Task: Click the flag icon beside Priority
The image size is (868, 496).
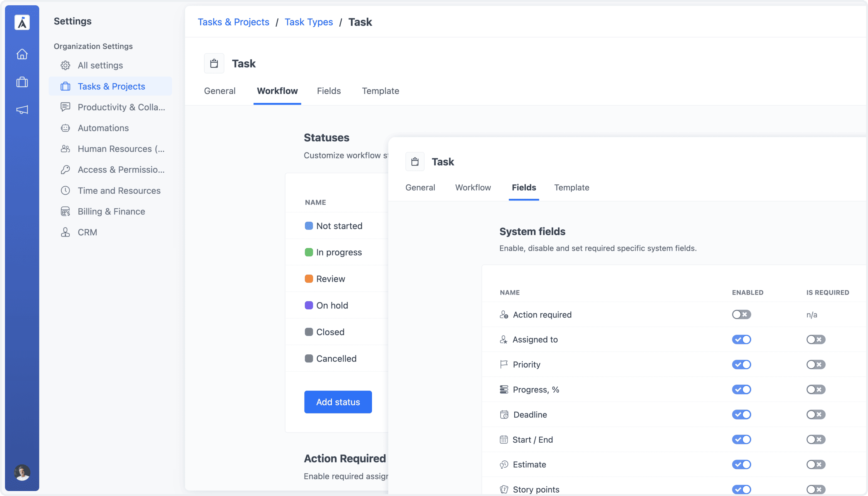Action: [504, 365]
